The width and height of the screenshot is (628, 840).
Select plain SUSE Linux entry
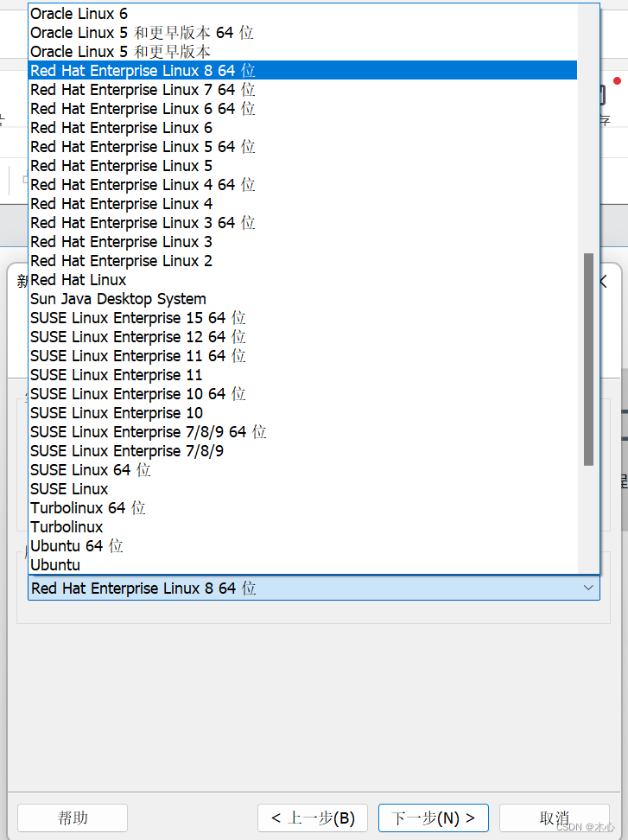(302, 489)
